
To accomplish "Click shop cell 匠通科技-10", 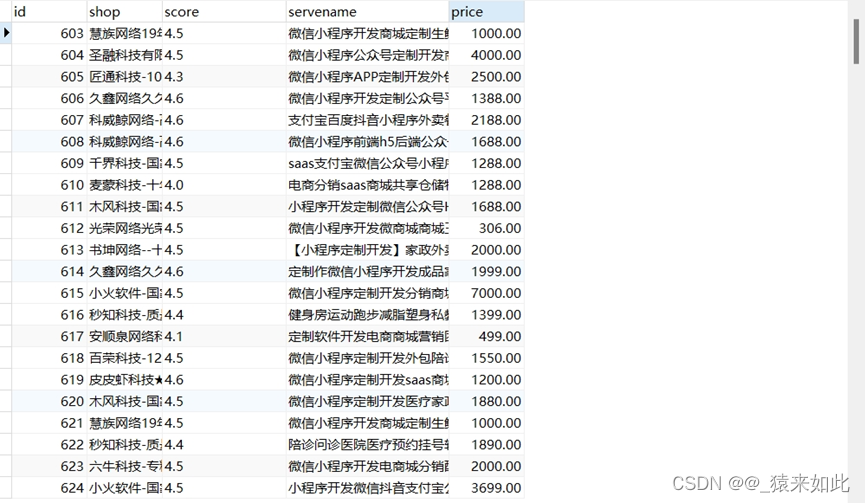I will [125, 77].
